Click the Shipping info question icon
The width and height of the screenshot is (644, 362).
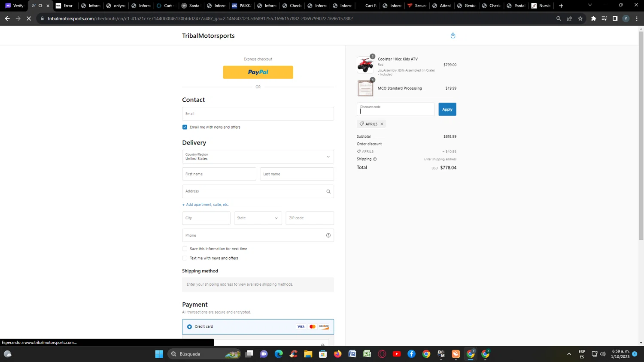375,159
